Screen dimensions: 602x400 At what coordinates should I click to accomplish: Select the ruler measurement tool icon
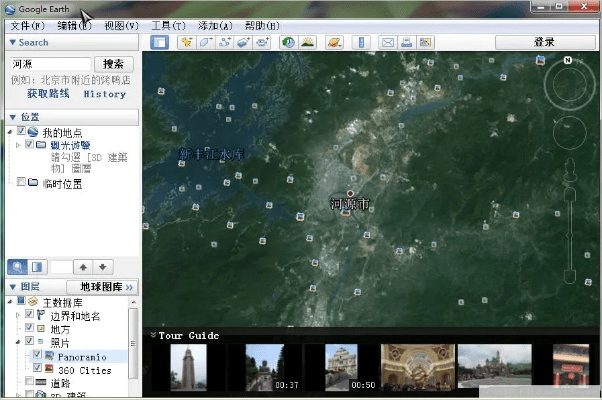pos(361,43)
